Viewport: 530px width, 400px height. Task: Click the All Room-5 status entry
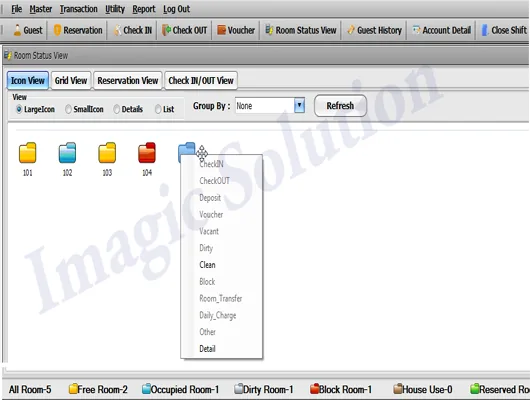30,389
